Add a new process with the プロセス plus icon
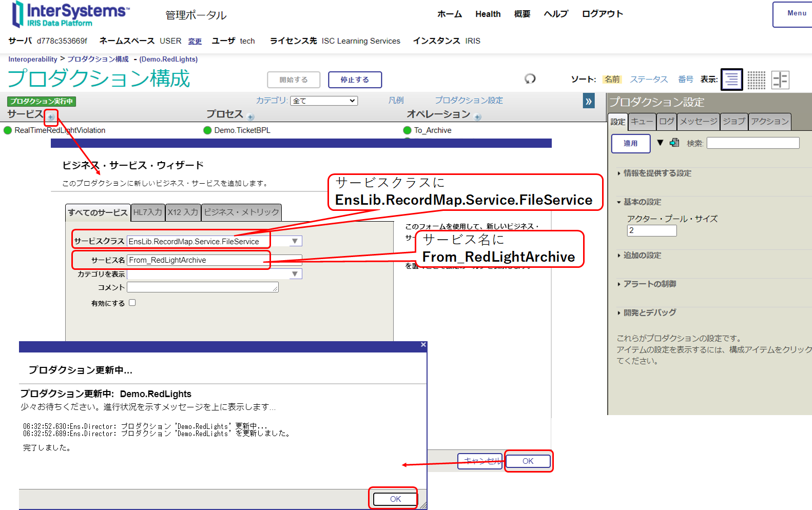The image size is (812, 510). [250, 117]
